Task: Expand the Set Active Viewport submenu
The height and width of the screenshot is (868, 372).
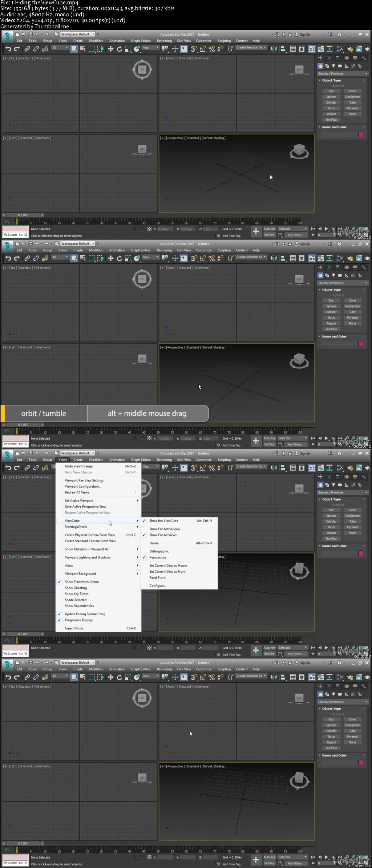Action: tap(98, 501)
